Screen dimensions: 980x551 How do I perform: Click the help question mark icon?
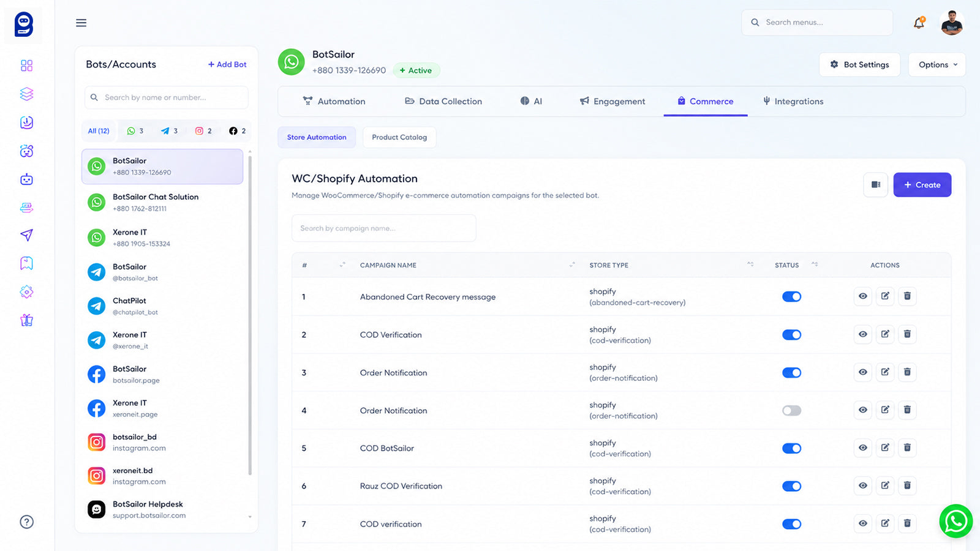[x=26, y=522]
